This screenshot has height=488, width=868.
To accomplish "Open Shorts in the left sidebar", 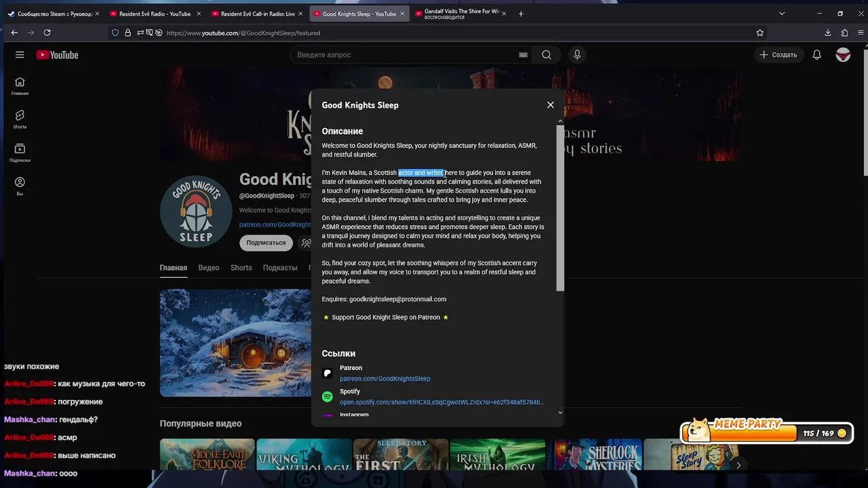I will (x=20, y=119).
